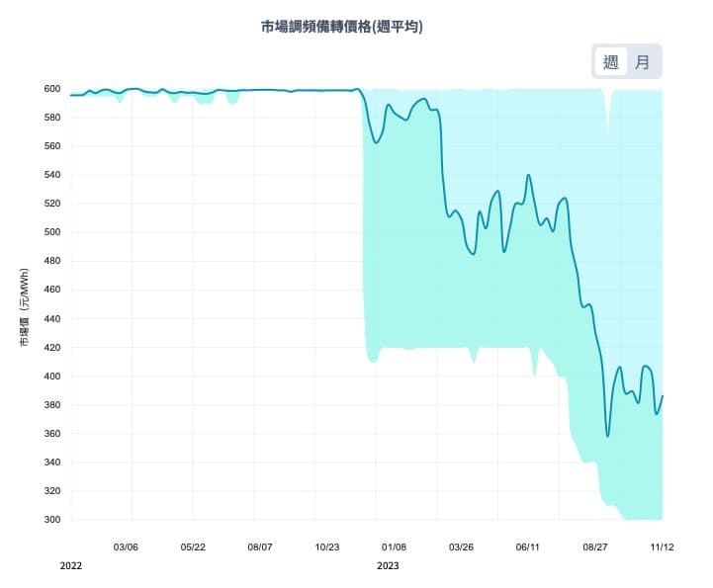Click the 11/12 date label
The width and height of the screenshot is (713, 588).
tap(662, 546)
